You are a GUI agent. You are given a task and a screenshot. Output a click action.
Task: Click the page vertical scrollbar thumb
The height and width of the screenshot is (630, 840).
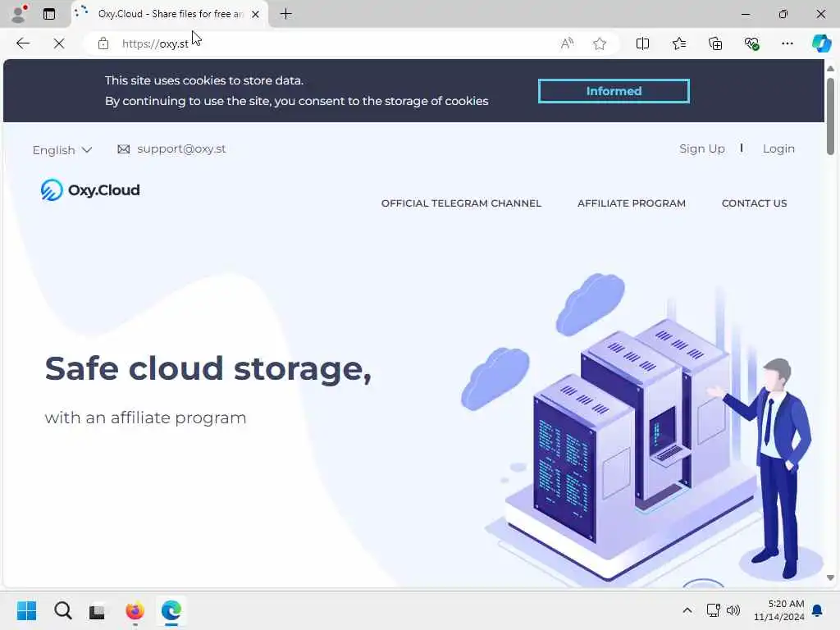click(x=830, y=116)
